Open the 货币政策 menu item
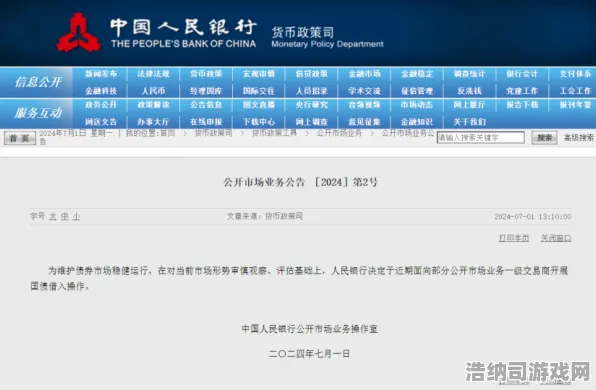The width and height of the screenshot is (596, 390). (x=206, y=74)
